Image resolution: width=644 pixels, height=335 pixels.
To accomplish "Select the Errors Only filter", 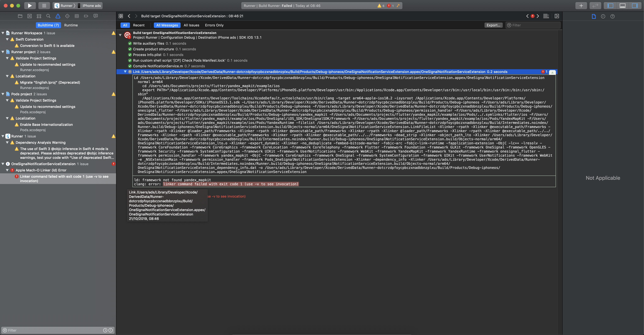I will [214, 25].
